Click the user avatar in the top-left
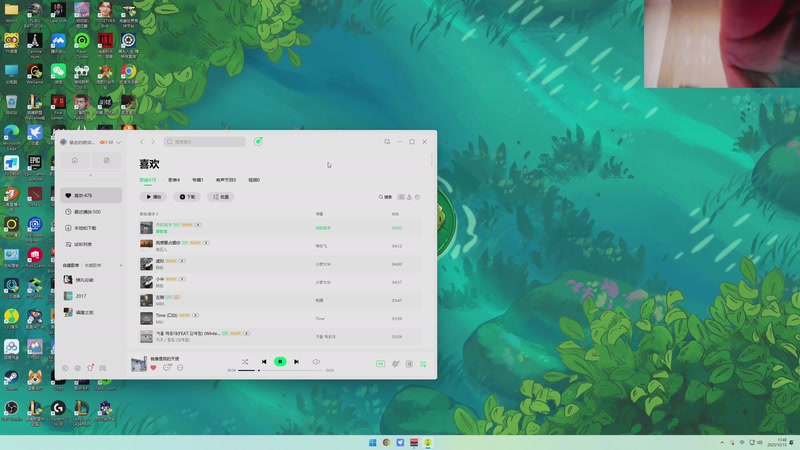Viewport: 800px width, 450px height. 64,142
